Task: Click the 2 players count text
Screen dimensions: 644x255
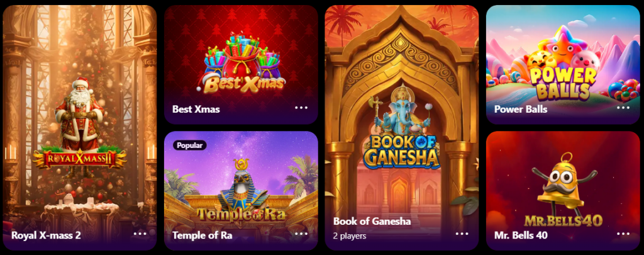Action: click(x=350, y=236)
